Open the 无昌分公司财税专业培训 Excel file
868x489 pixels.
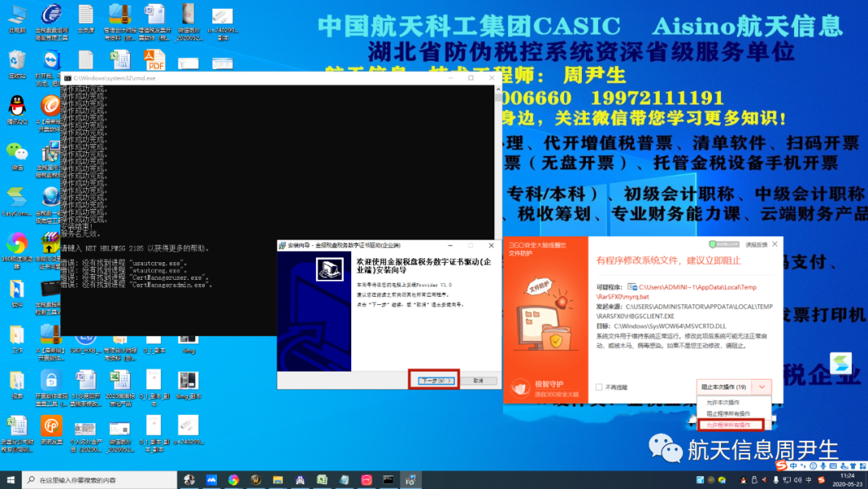(17, 433)
